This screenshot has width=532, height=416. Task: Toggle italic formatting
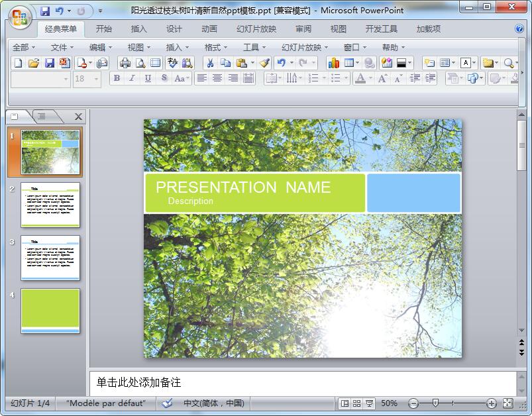[132, 78]
